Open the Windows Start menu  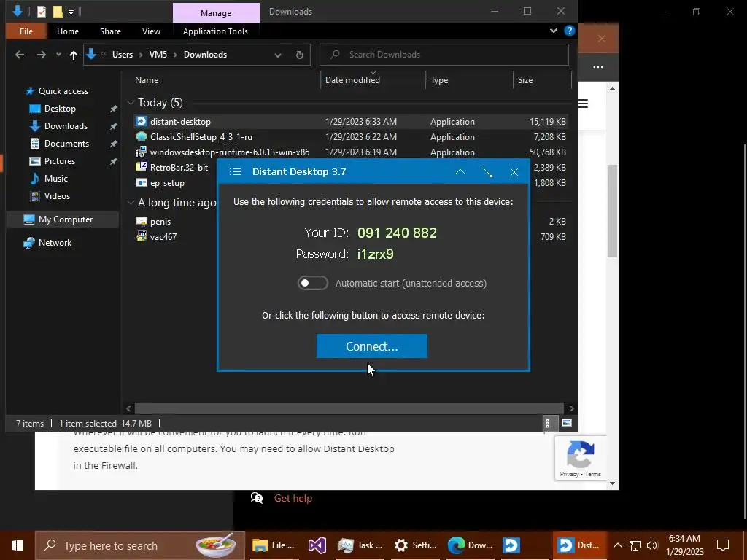coord(18,545)
